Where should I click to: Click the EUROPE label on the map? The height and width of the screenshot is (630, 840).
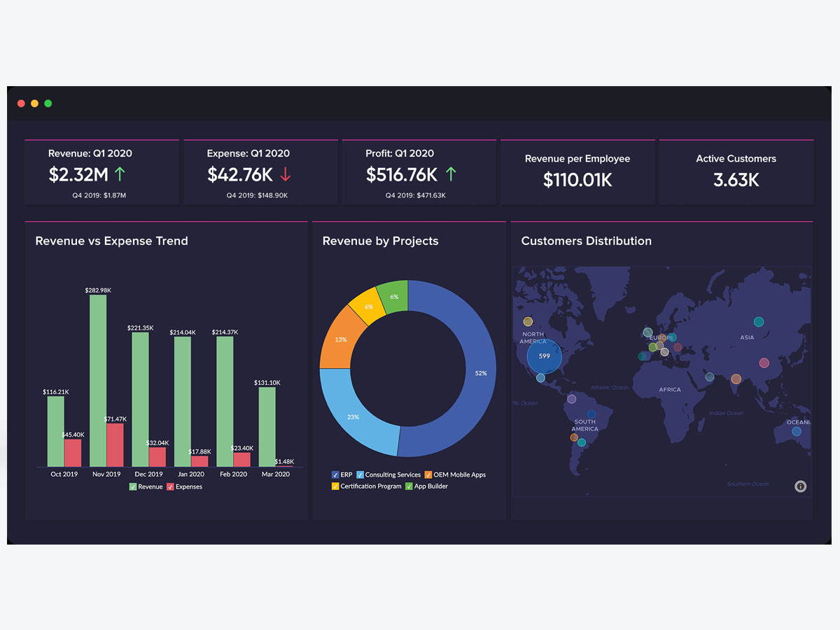[x=662, y=338]
